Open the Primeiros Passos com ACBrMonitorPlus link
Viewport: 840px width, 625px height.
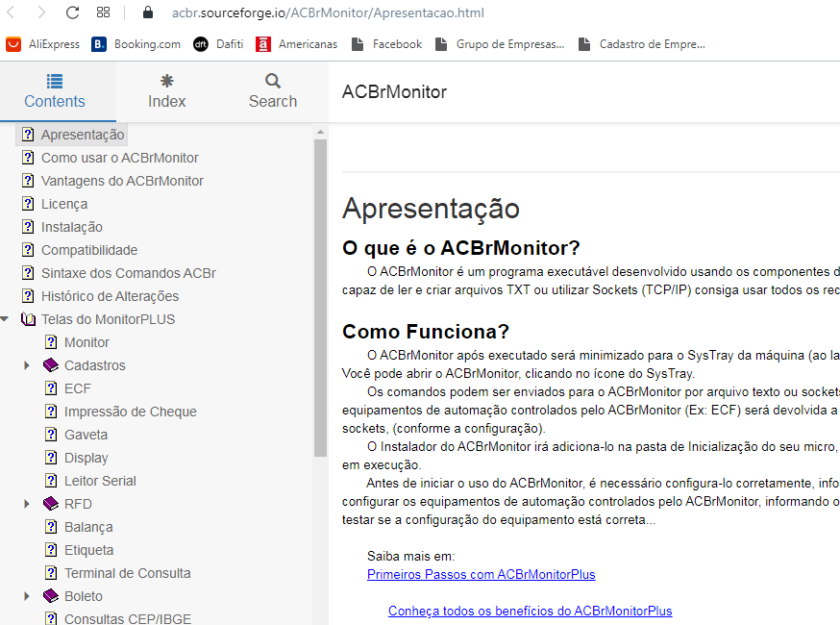tap(482, 575)
